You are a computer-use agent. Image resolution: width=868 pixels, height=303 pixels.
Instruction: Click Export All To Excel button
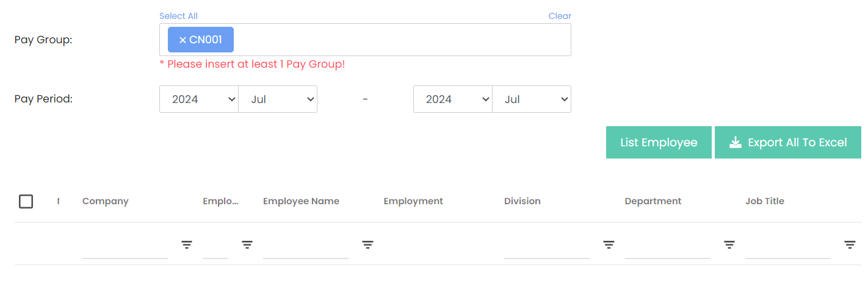(788, 143)
